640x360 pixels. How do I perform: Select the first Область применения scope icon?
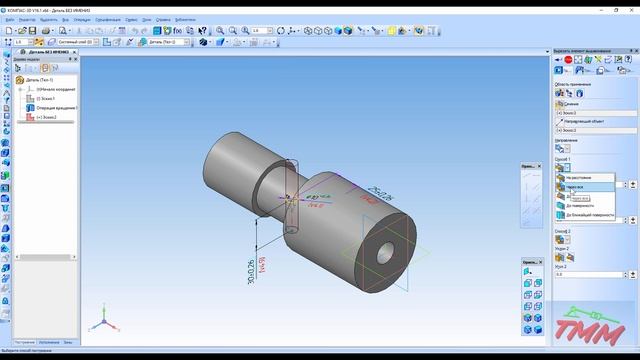coord(560,93)
